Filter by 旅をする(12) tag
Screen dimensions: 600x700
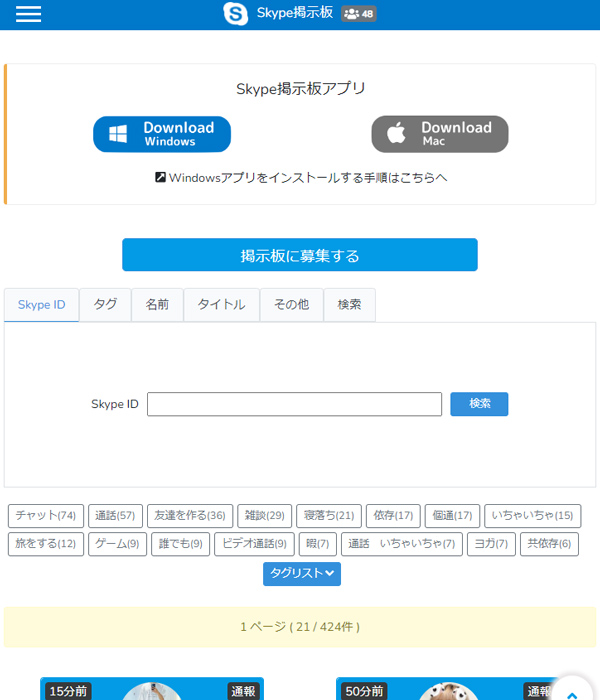coord(46,544)
